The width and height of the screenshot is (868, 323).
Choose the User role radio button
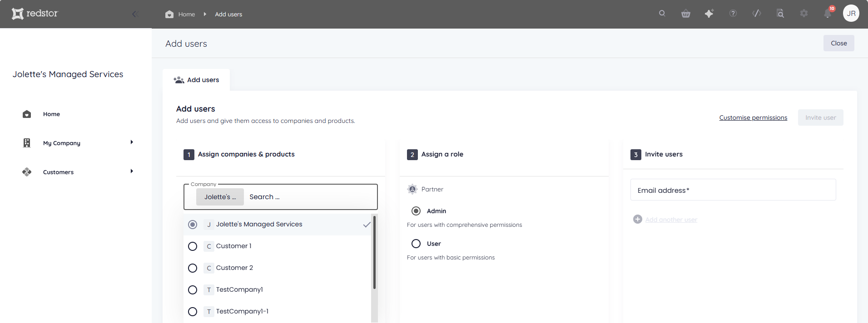pyautogui.click(x=416, y=244)
